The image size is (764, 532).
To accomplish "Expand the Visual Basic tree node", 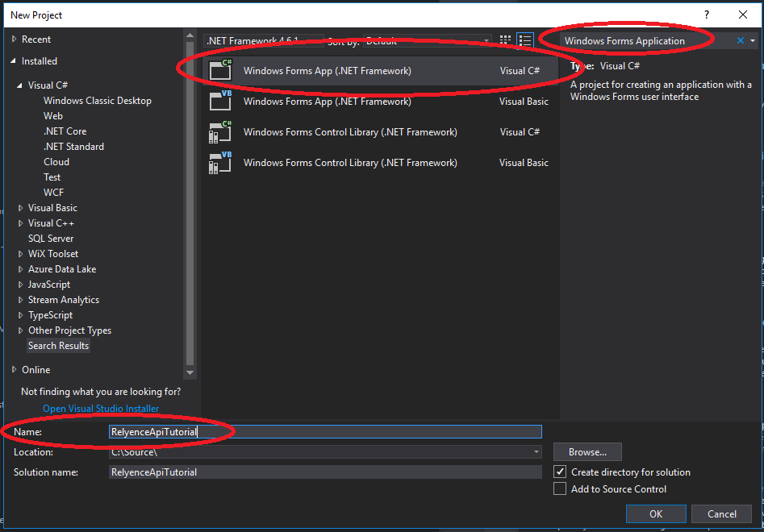I will point(21,208).
